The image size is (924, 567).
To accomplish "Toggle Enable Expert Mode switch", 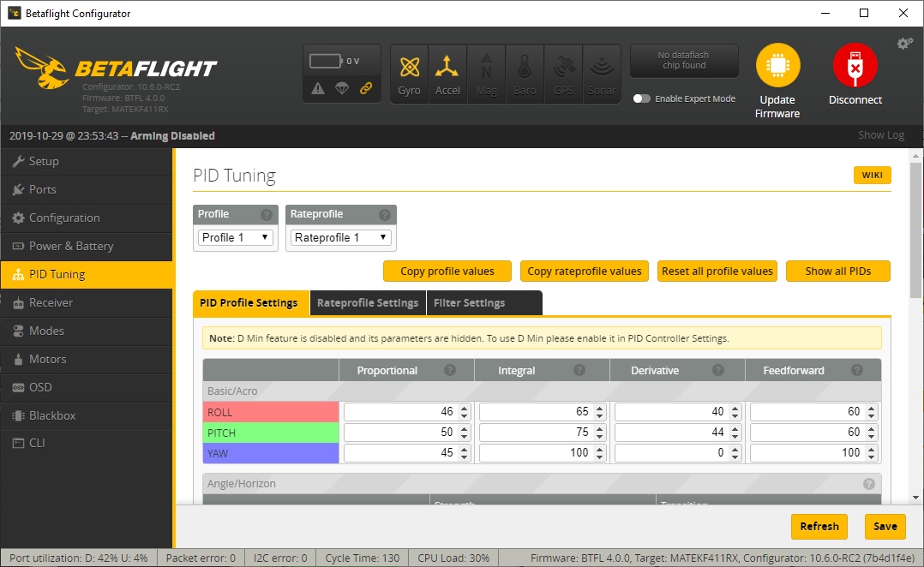I will 641,98.
